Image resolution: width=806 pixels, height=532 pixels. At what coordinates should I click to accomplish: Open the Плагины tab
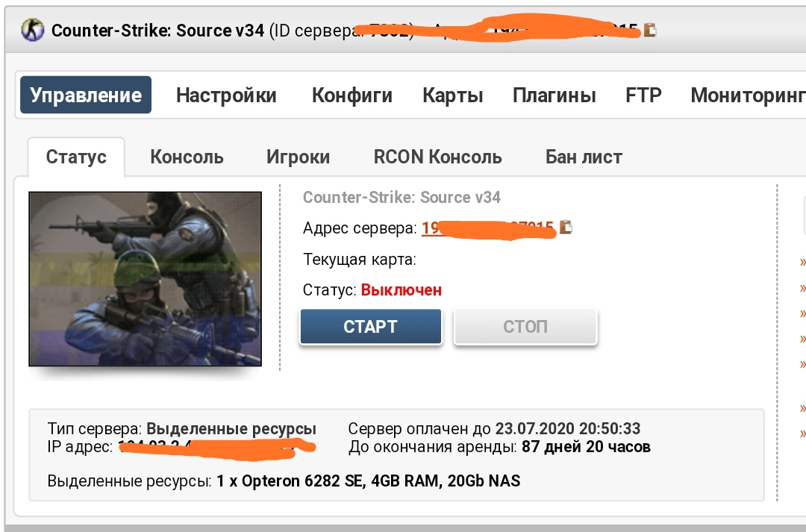click(554, 95)
